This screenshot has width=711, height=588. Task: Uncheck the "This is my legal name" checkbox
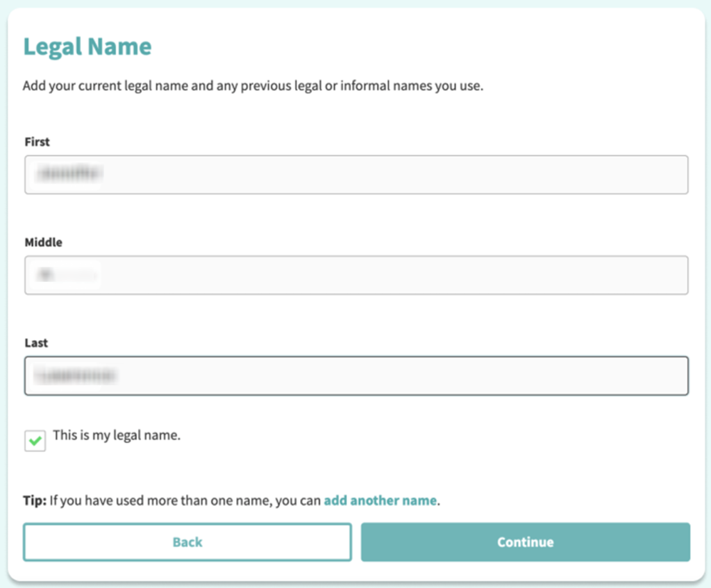point(35,441)
